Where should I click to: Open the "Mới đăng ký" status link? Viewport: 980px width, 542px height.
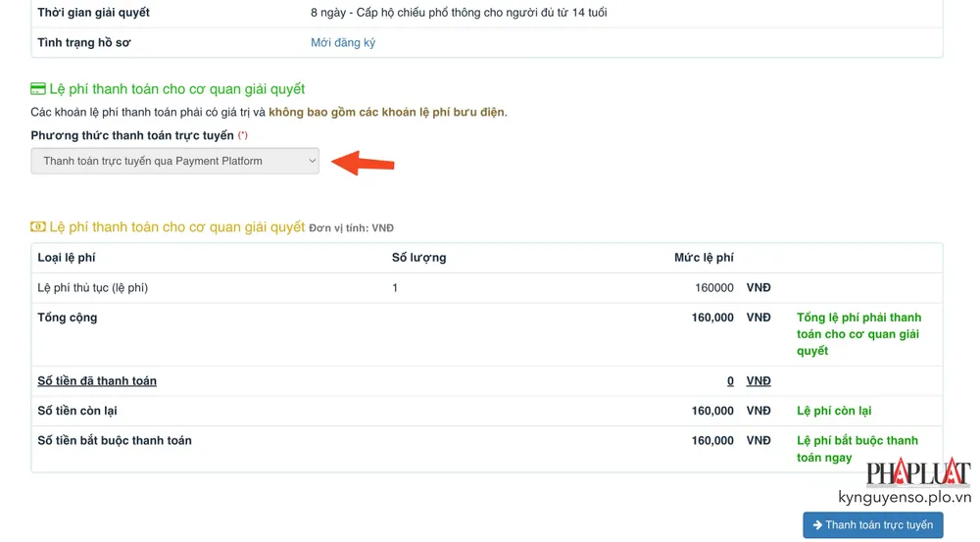pyautogui.click(x=343, y=43)
